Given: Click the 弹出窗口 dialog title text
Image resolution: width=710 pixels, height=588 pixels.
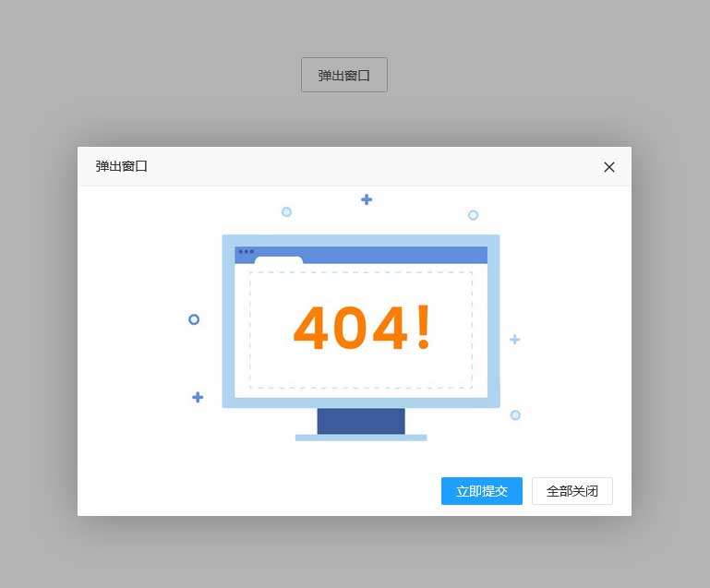Looking at the screenshot, I should pos(121,166).
